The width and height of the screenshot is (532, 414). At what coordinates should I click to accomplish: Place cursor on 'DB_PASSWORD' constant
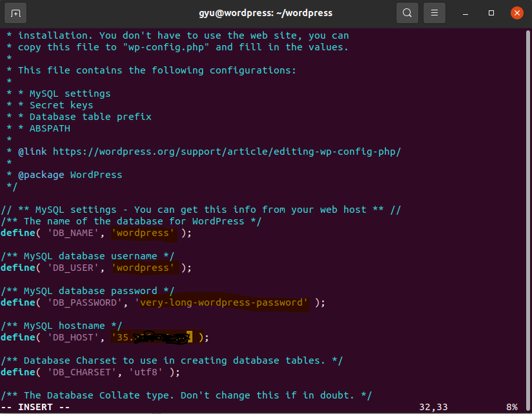85,303
